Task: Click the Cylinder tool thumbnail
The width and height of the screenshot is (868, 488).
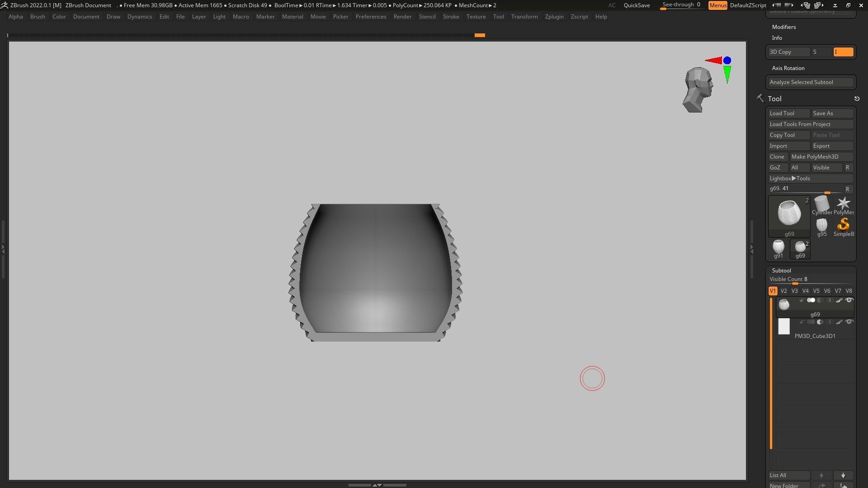Action: [821, 204]
